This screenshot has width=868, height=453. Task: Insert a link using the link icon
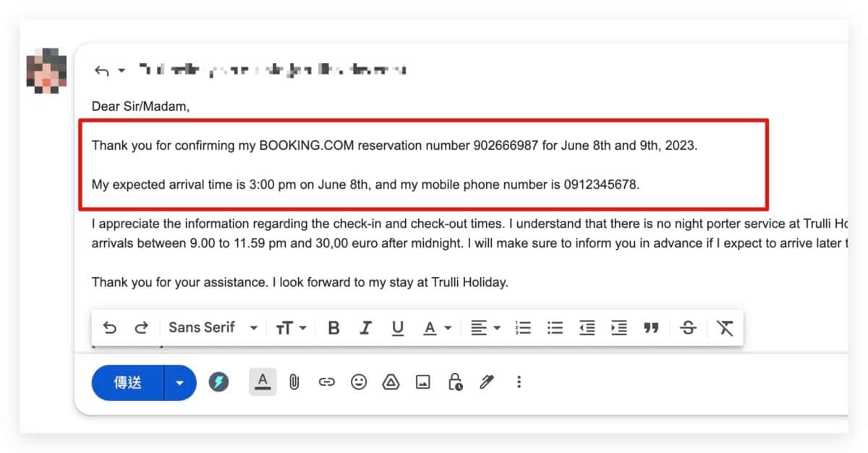point(327,381)
